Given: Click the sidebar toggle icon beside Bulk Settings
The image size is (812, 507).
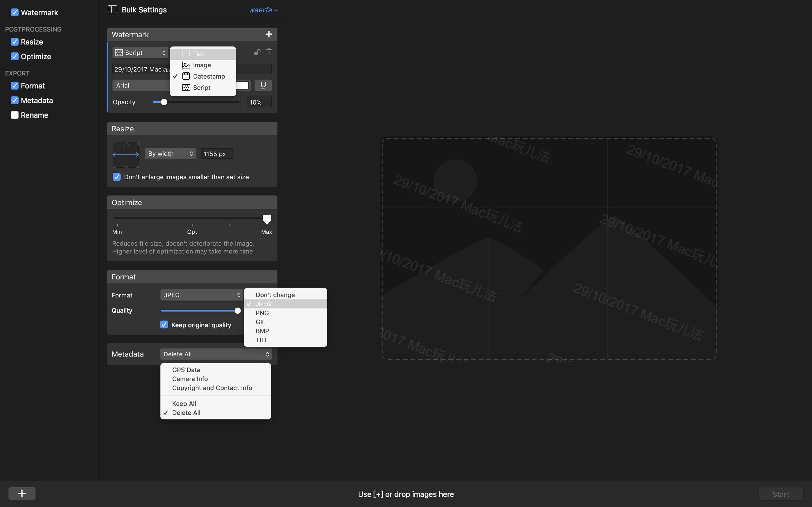Looking at the screenshot, I should (x=112, y=9).
